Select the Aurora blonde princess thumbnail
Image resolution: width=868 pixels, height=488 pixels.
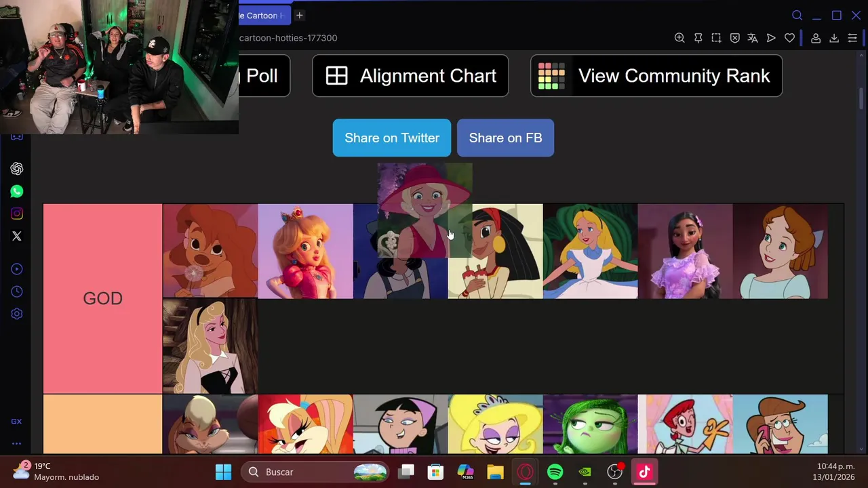tap(210, 346)
